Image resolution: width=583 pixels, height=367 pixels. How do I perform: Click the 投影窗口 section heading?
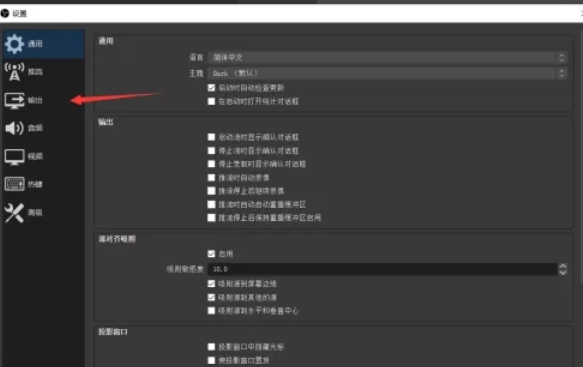click(x=113, y=332)
